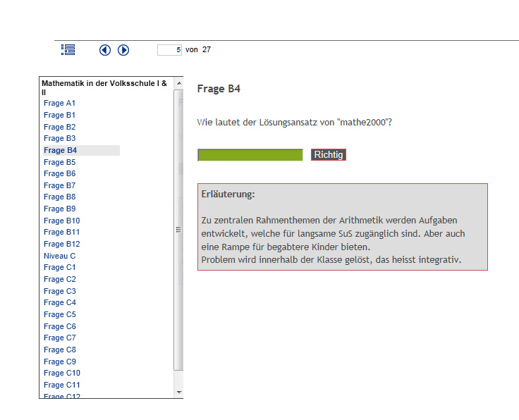The width and height of the screenshot is (519, 420).
Task: Open Frage C4 in the question list
Action: 59,302
